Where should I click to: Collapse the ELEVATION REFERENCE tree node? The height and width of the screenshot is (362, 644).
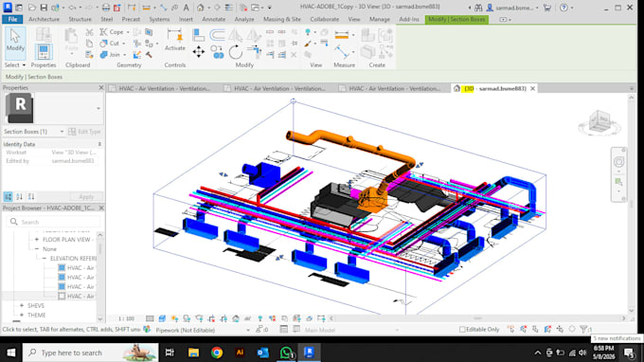click(x=45, y=259)
